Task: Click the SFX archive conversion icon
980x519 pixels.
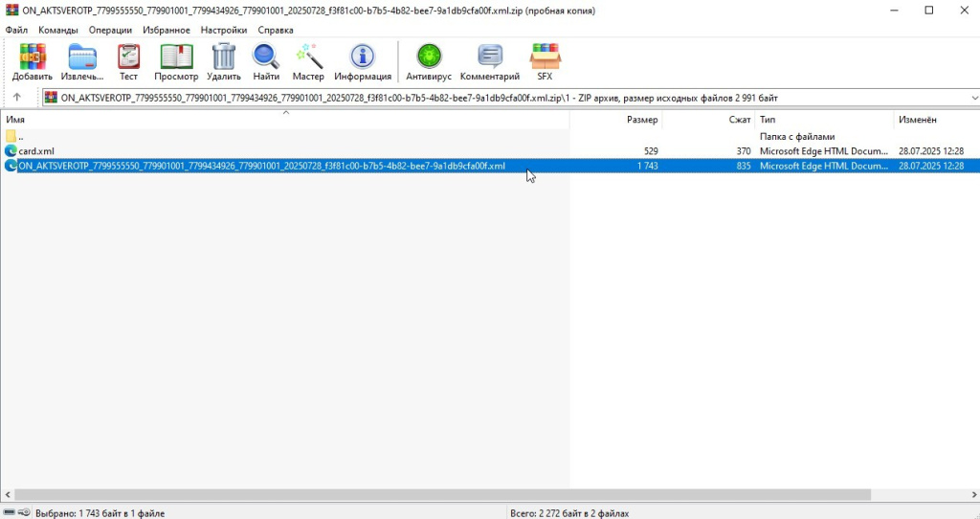Action: (x=545, y=60)
